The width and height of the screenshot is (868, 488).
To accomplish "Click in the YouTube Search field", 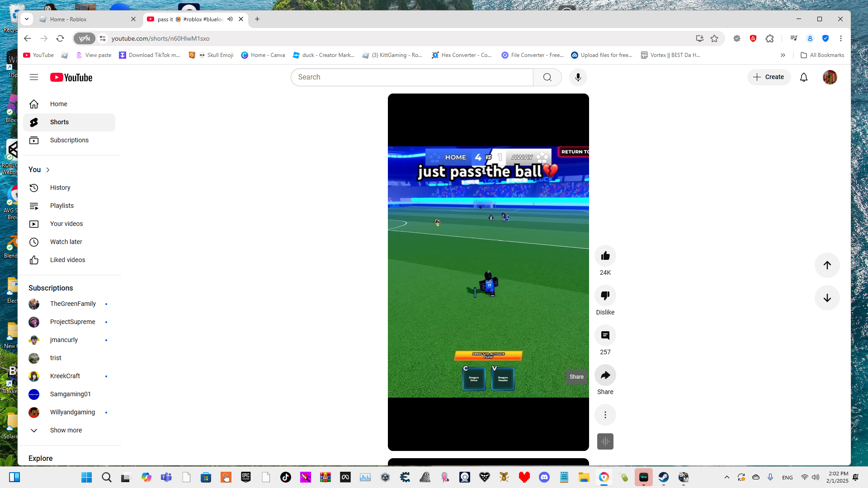I will click(x=411, y=77).
